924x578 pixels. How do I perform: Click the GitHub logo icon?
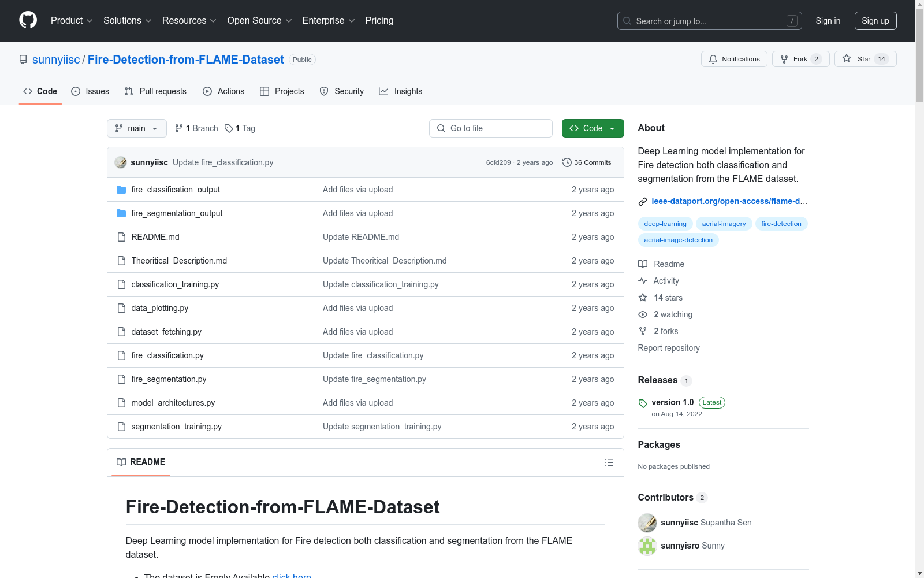(x=28, y=20)
